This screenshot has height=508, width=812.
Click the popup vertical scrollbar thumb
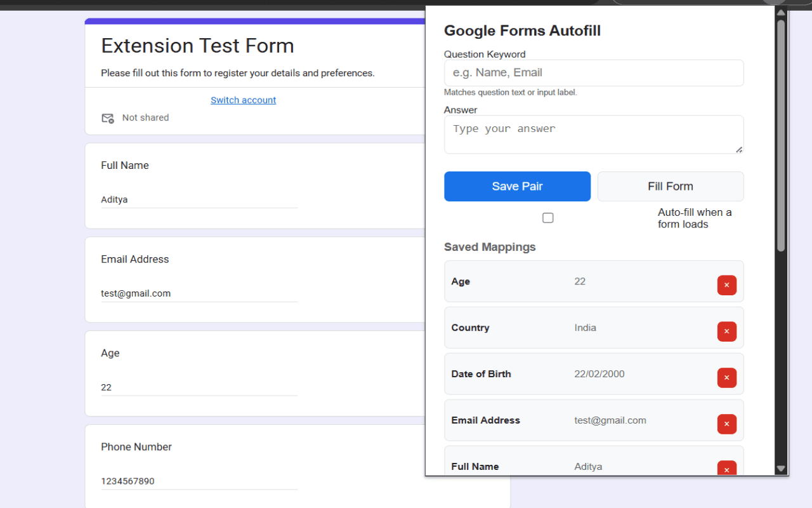tap(781, 135)
